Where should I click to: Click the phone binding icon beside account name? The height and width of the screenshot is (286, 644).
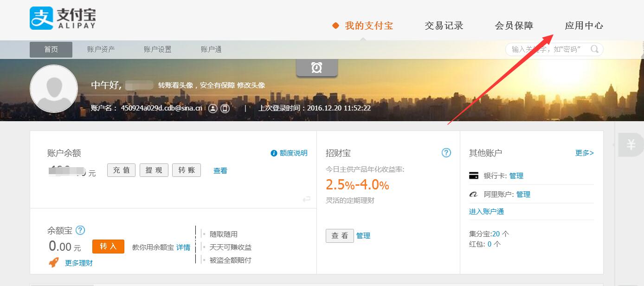pyautogui.click(x=225, y=108)
